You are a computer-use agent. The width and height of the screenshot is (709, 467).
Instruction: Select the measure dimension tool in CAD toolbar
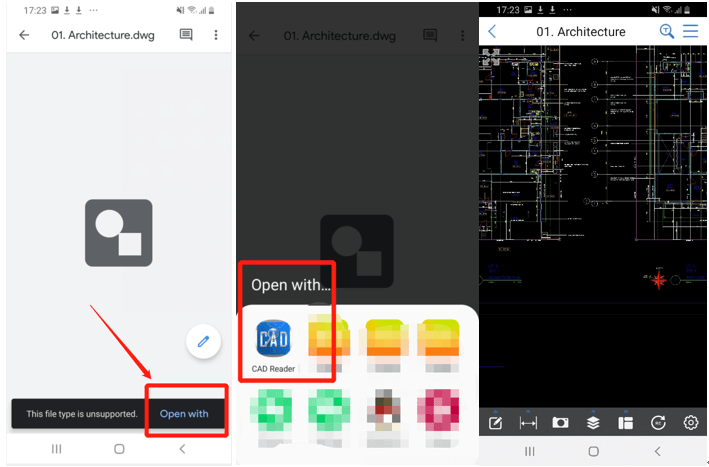[528, 423]
